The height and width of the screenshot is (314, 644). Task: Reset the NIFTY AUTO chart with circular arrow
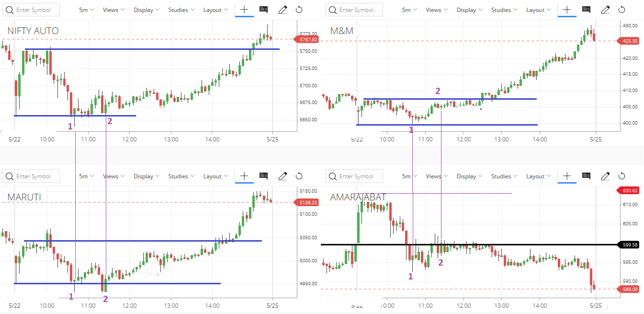point(299,10)
